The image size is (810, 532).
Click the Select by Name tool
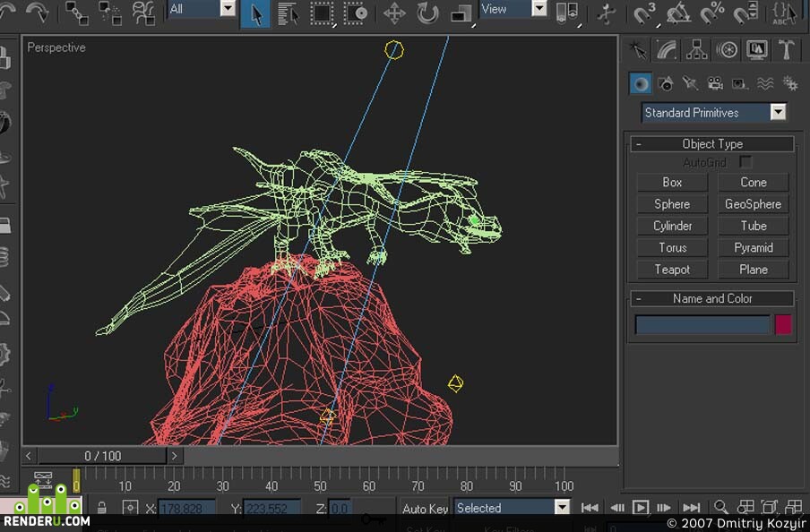[x=288, y=13]
